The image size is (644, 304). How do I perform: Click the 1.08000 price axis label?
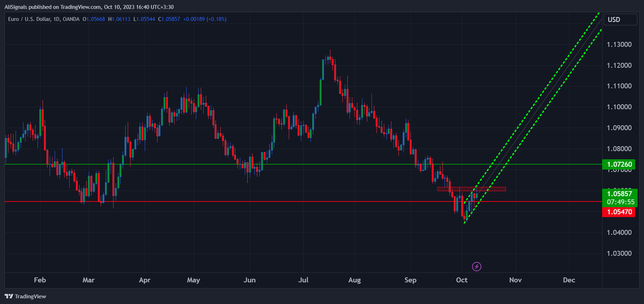[x=619, y=149]
